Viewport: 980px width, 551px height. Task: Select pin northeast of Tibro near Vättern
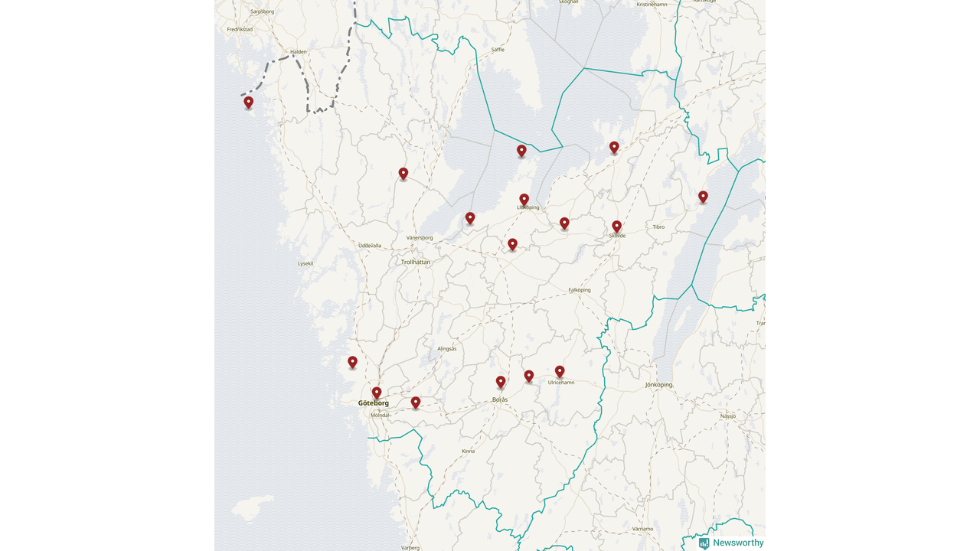[703, 197]
